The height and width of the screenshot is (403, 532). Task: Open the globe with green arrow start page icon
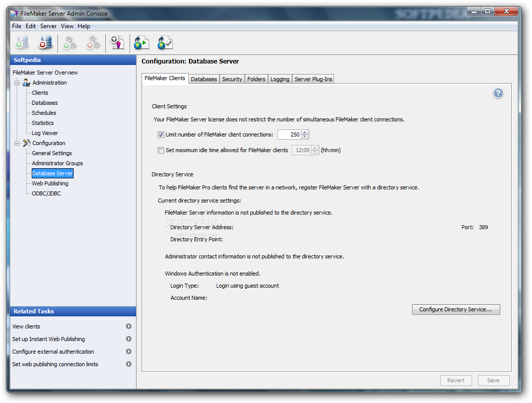tap(142, 43)
